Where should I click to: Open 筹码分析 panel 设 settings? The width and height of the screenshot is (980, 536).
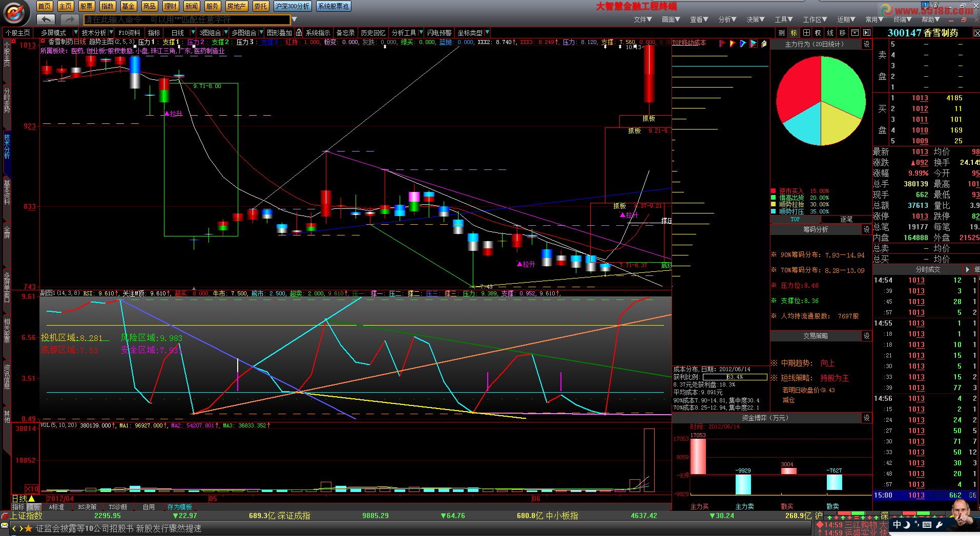pos(867,229)
